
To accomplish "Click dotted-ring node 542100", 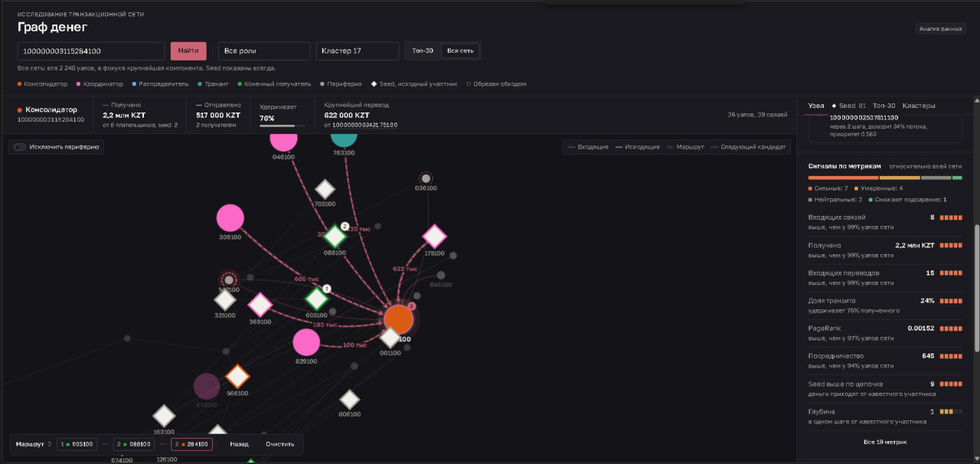I will point(228,279).
